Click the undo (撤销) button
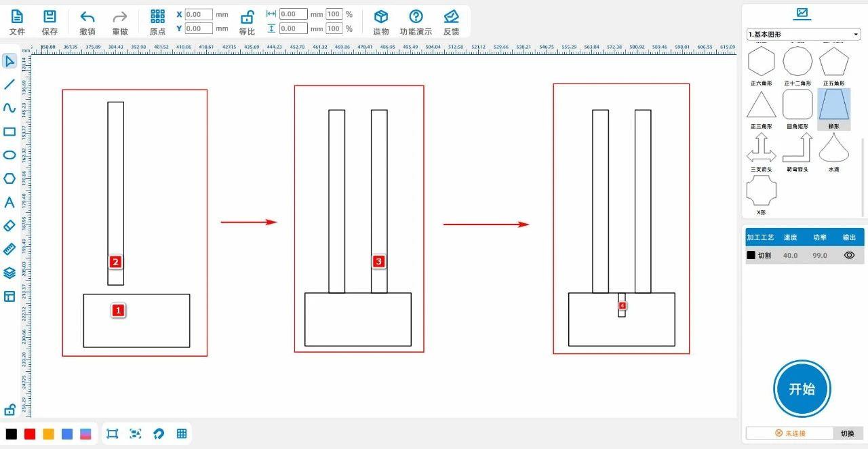Screen dimensions: 868x449 (87, 22)
